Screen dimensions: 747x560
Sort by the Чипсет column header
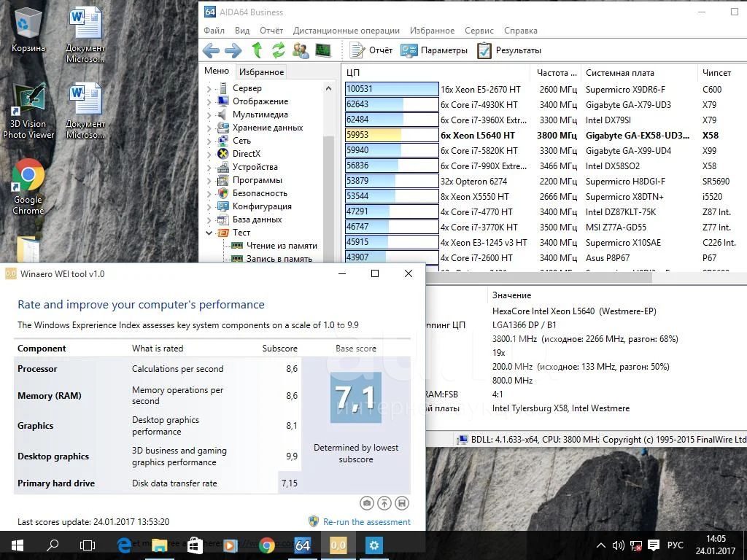coord(722,73)
